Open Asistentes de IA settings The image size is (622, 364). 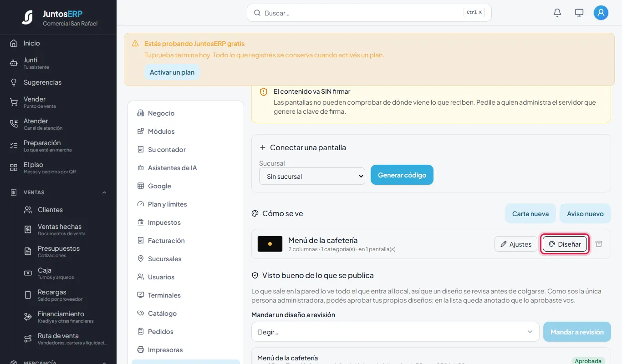[186, 168]
